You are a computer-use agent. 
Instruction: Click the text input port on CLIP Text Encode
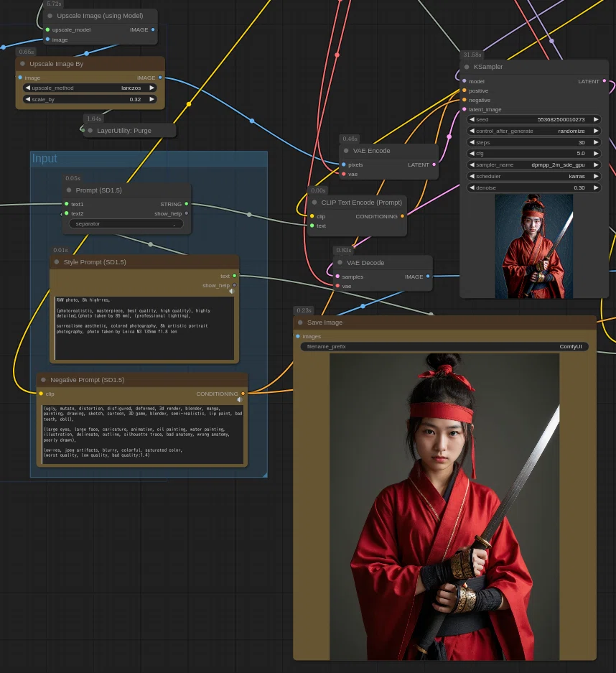[312, 226]
